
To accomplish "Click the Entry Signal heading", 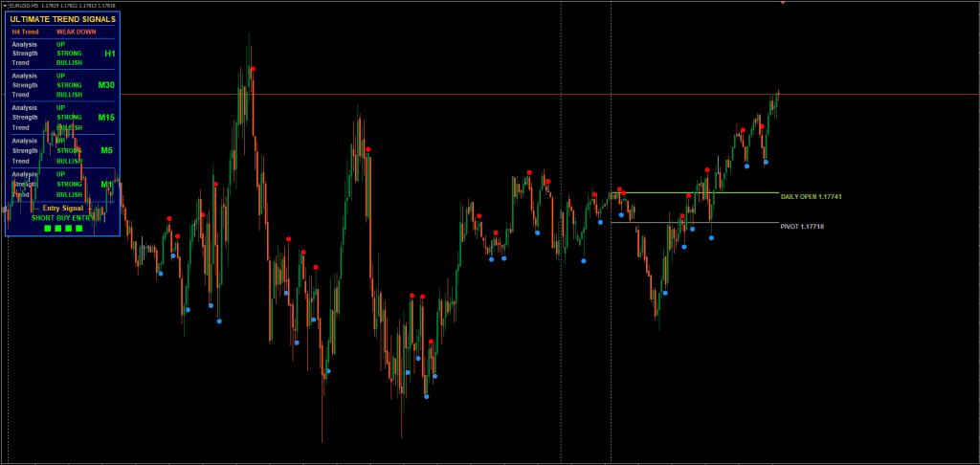I will point(63,208).
